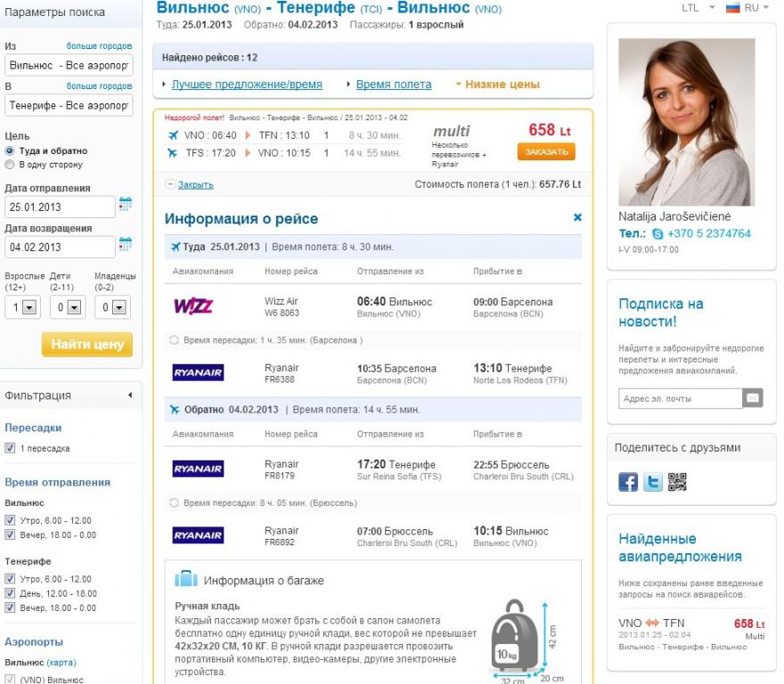Share via the Facebook icon
Screen dimensions: 784x684
(628, 482)
